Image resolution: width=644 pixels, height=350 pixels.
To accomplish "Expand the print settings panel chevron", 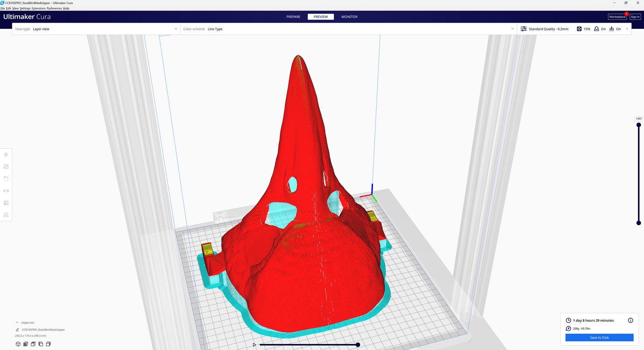I will point(627,29).
